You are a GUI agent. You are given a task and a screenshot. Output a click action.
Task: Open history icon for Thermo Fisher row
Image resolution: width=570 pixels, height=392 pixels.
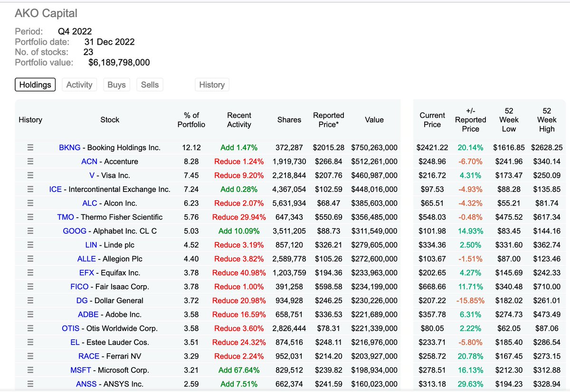click(30, 217)
